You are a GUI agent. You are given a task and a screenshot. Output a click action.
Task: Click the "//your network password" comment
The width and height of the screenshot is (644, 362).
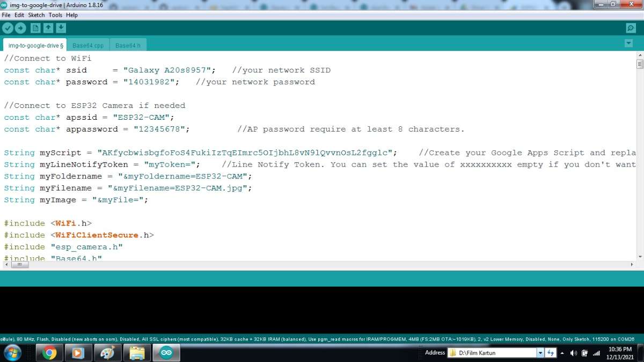(x=255, y=82)
